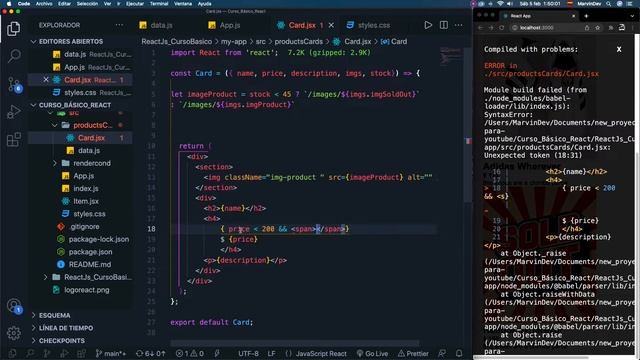This screenshot has height=360, width=640.
Task: Open the Terminal menu
Action: 159,3
